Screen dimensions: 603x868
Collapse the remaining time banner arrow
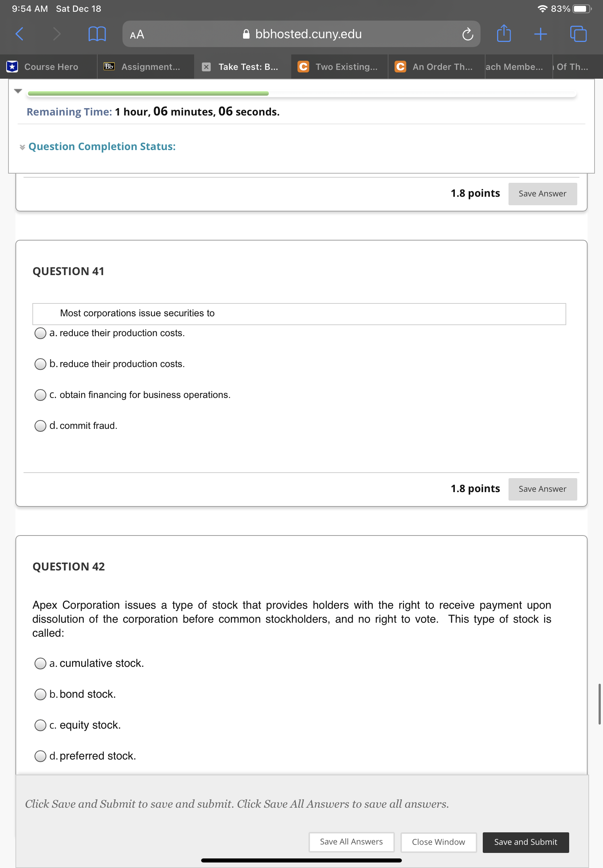(x=18, y=91)
